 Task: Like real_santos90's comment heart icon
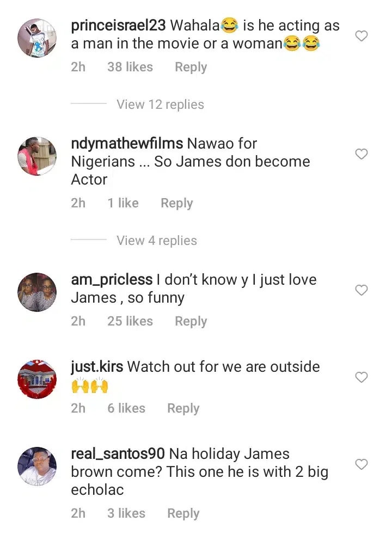[x=362, y=464]
